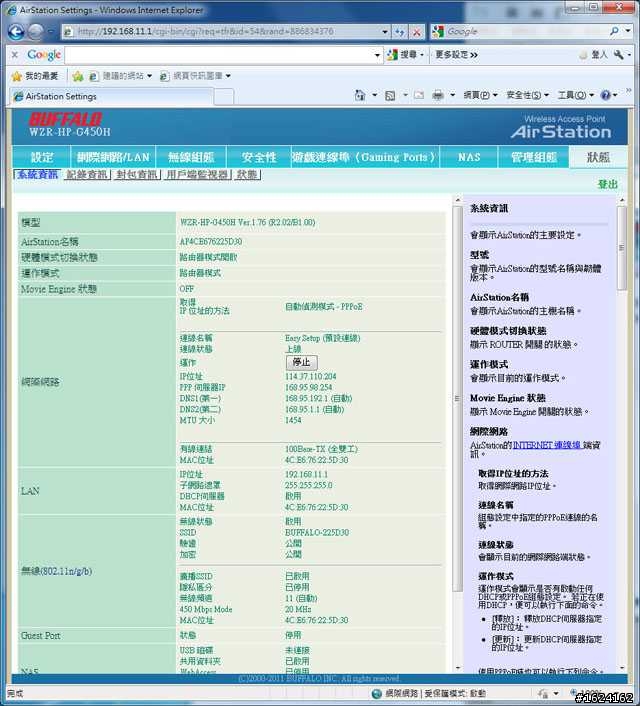Open the Google Toolbar wrench settings
Image resolution: width=640 pixels, height=706 pixels.
click(x=619, y=54)
